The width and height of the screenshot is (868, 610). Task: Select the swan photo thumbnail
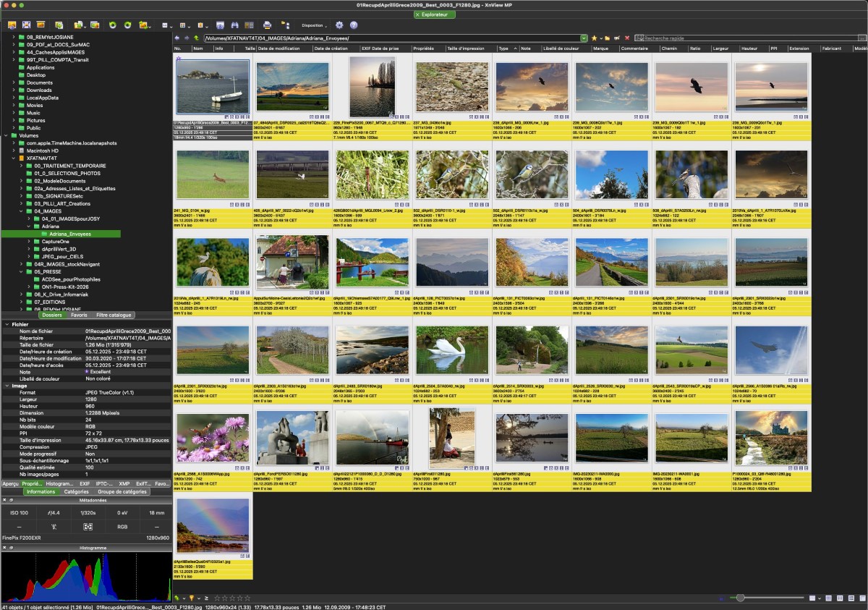pyautogui.click(x=452, y=350)
